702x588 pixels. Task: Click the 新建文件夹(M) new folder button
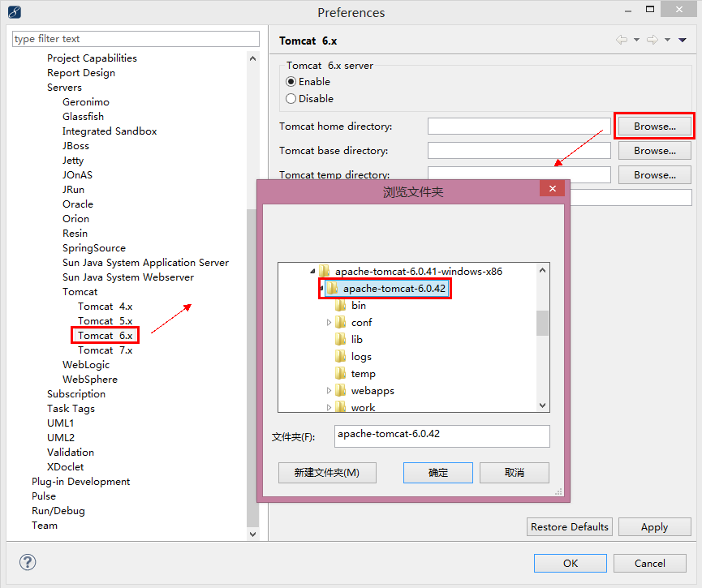[327, 473]
